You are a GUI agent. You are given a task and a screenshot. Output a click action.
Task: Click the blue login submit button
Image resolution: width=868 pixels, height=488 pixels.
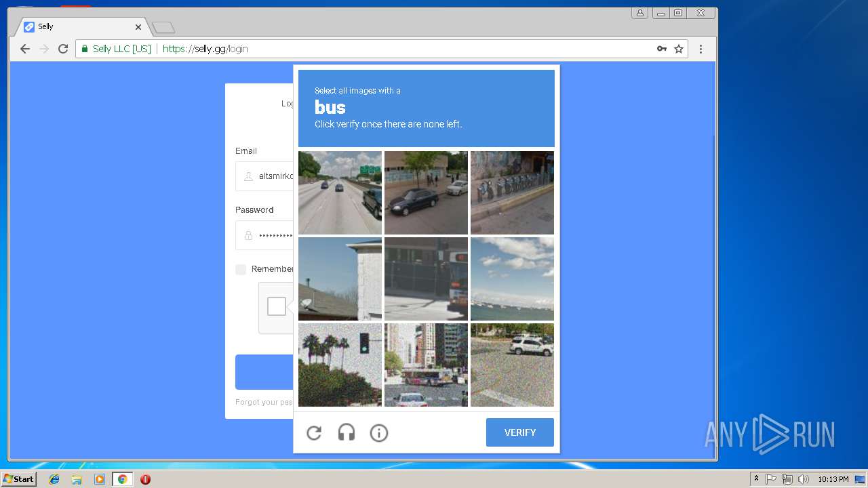[x=264, y=372]
